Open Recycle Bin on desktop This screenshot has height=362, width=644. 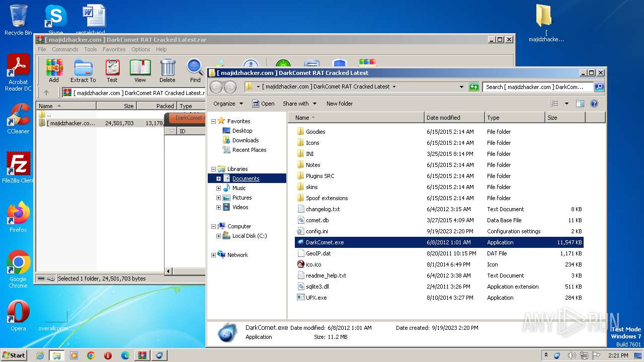coord(18,20)
